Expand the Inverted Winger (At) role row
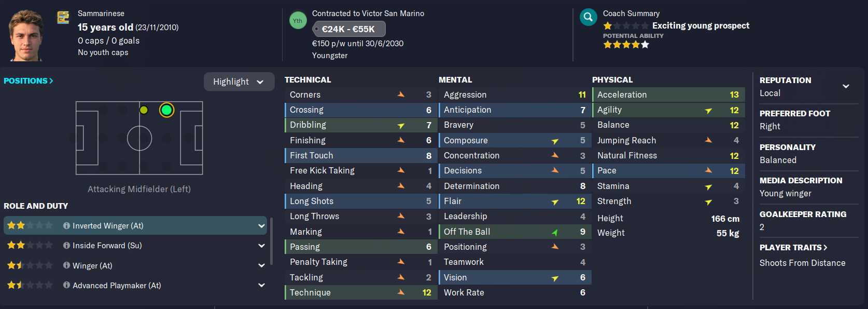The width and height of the screenshot is (868, 309). [x=261, y=226]
